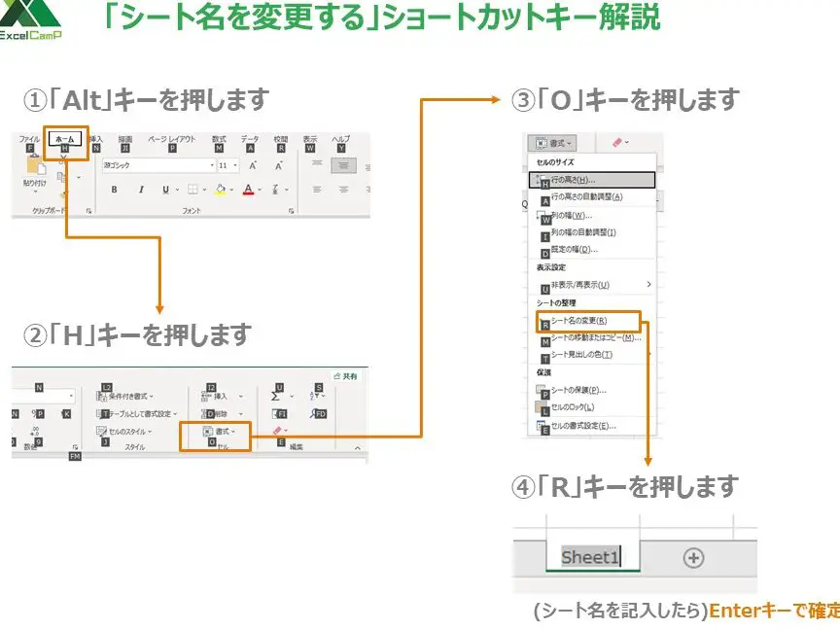Toggle underline (U) formatting
Screen dimensions: 840x630
[x=165, y=190]
